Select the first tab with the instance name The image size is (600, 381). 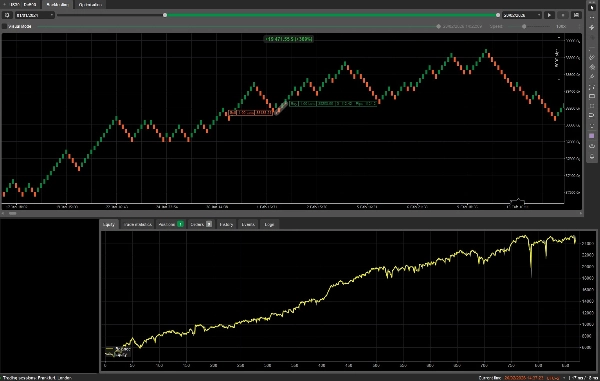coord(21,5)
